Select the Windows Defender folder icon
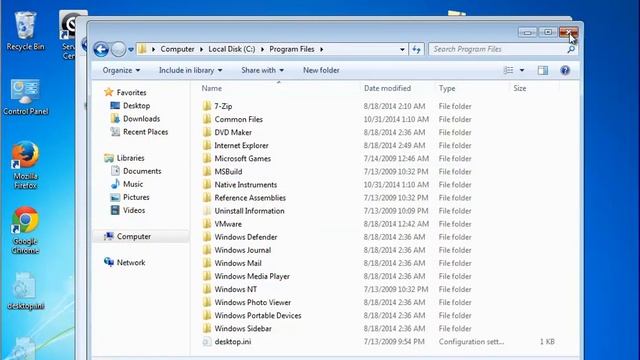This screenshot has height=360, width=640. (x=207, y=237)
